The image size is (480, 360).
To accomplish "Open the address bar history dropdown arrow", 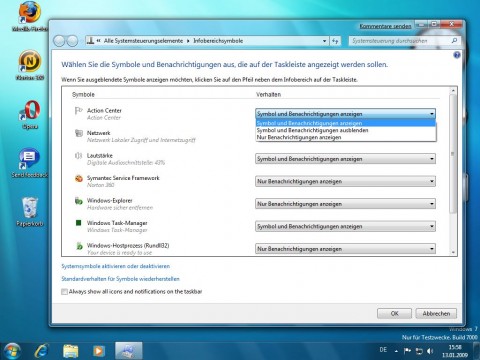I will click(324, 41).
